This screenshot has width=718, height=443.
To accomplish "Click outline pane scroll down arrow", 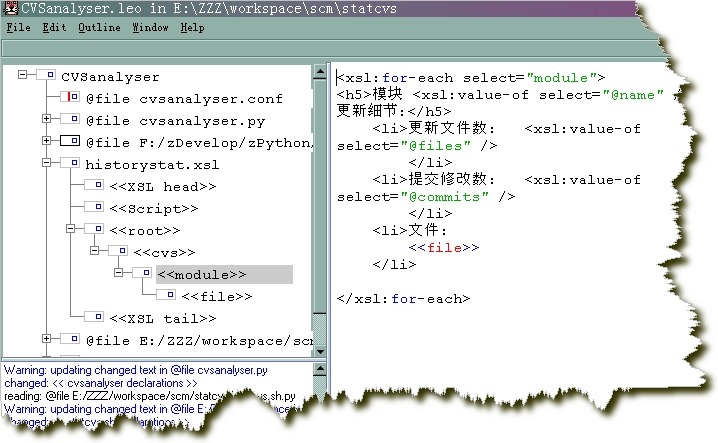I will point(320,352).
